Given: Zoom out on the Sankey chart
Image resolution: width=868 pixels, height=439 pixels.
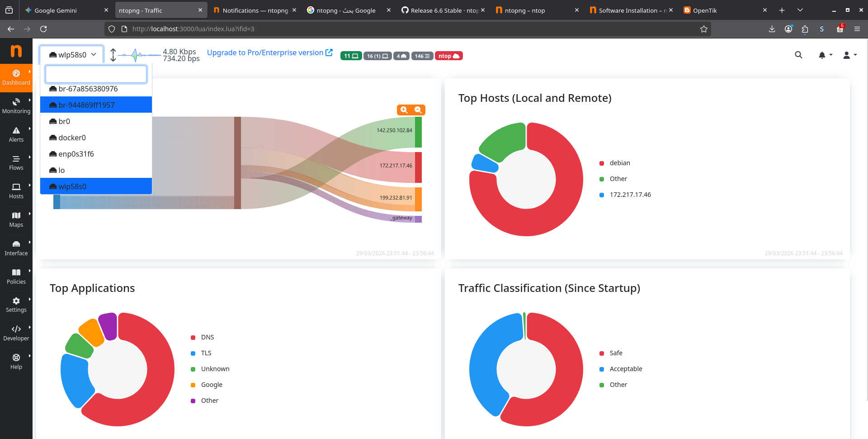Looking at the screenshot, I should [418, 110].
